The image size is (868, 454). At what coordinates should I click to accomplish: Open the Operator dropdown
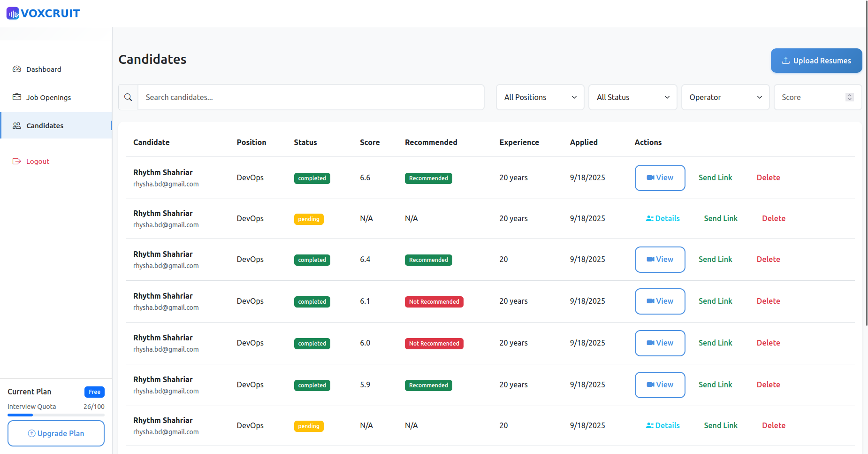click(725, 97)
